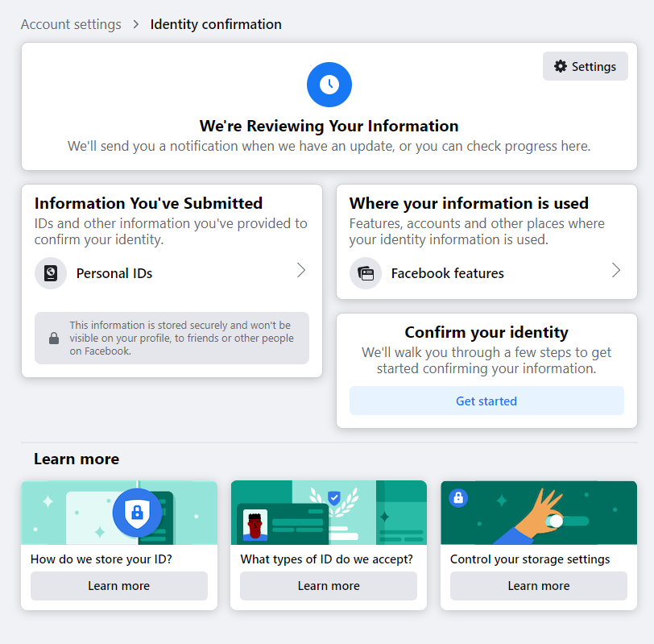Click the verified badge in ID types image
The image size is (654, 644).
[x=333, y=498]
